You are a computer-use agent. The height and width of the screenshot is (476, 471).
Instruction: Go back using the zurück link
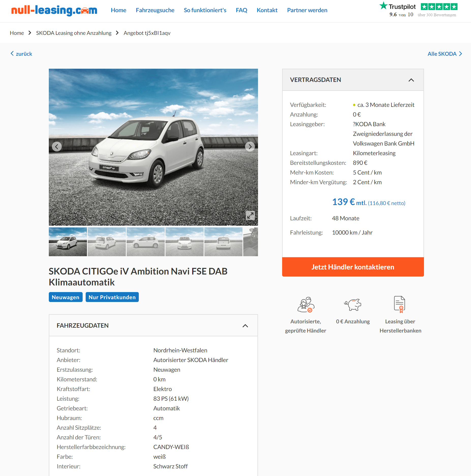pos(21,54)
